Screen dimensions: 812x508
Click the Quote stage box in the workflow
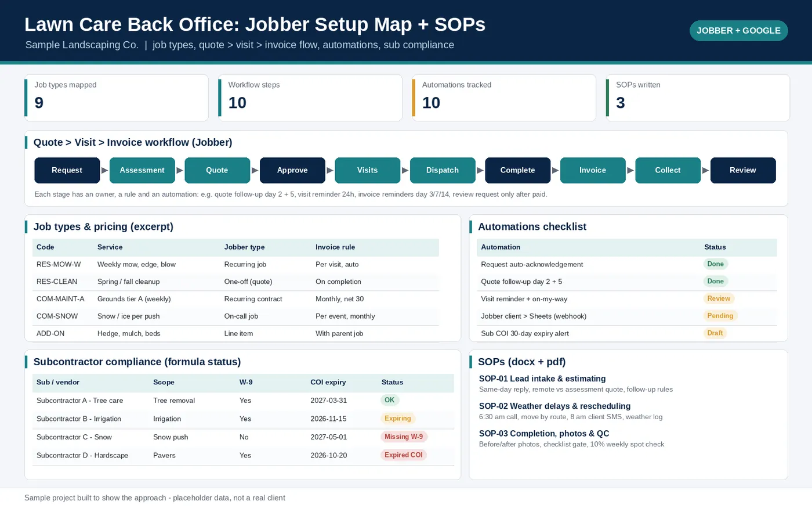pyautogui.click(x=217, y=170)
